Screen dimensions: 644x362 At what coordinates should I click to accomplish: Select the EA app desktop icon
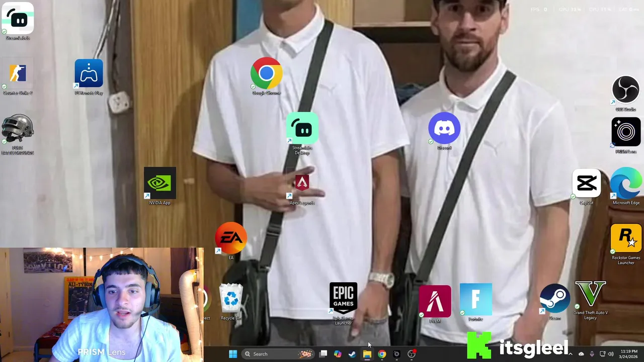231,241
